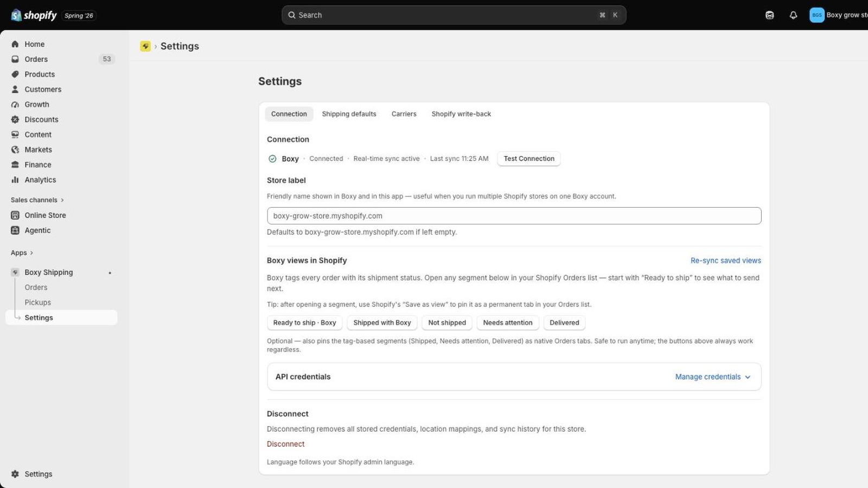Click the yellow Boxy app icon in breadcrumb
The height and width of the screenshot is (488, 868).
pos(145,46)
